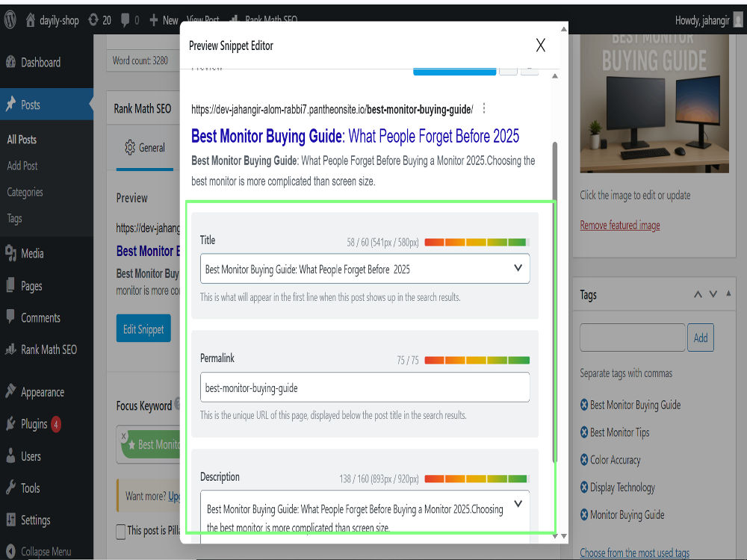
Task: Open All Posts list
Action: click(x=22, y=140)
